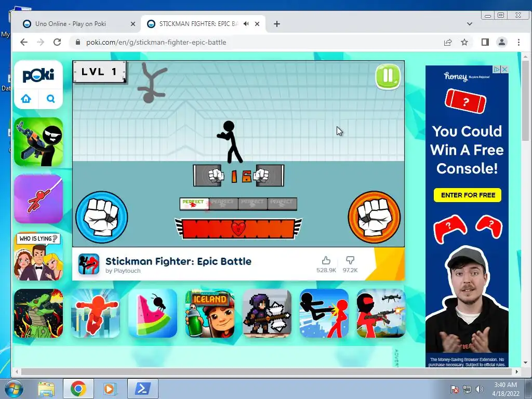Screen dimensions: 532x399
Task: Click the Stickman Fighter: Epic Battle title
Action: coord(179,261)
